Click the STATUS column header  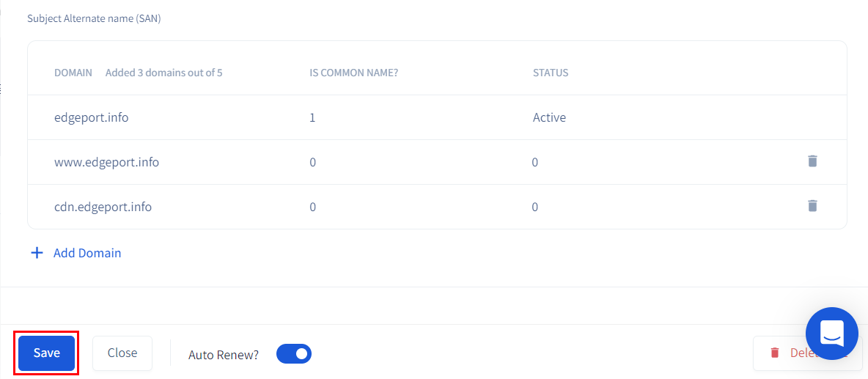551,73
